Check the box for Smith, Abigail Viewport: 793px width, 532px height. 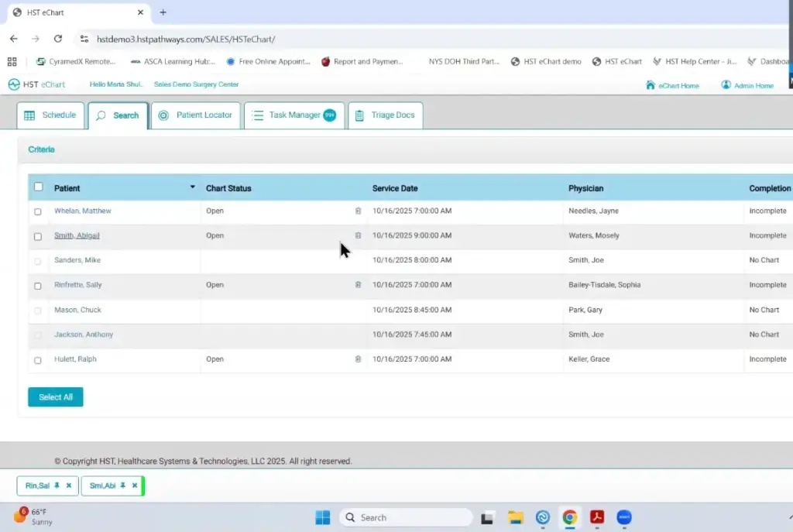[38, 236]
